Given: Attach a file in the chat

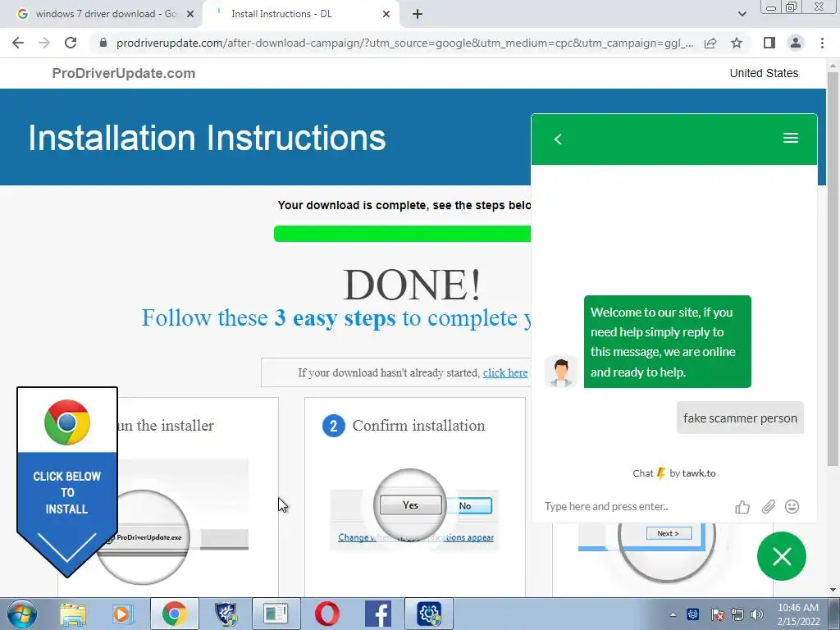Looking at the screenshot, I should (x=768, y=507).
